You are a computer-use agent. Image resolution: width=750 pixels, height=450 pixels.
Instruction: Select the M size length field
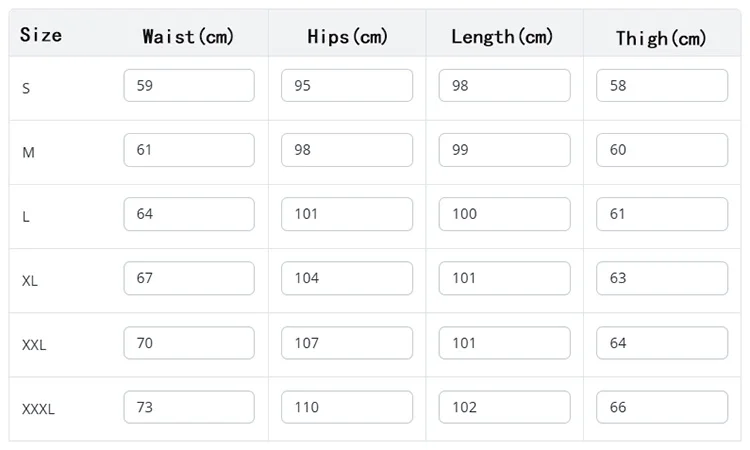click(504, 150)
